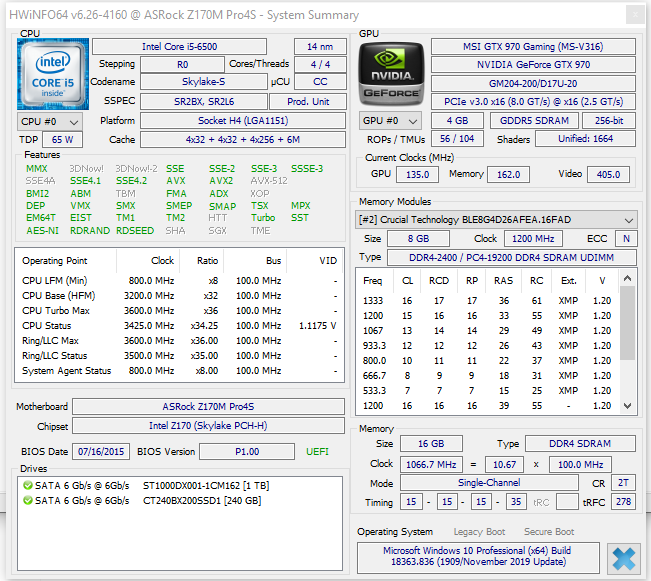Click the Secure Boot label
Screen dimensions: 651x581
click(x=549, y=532)
